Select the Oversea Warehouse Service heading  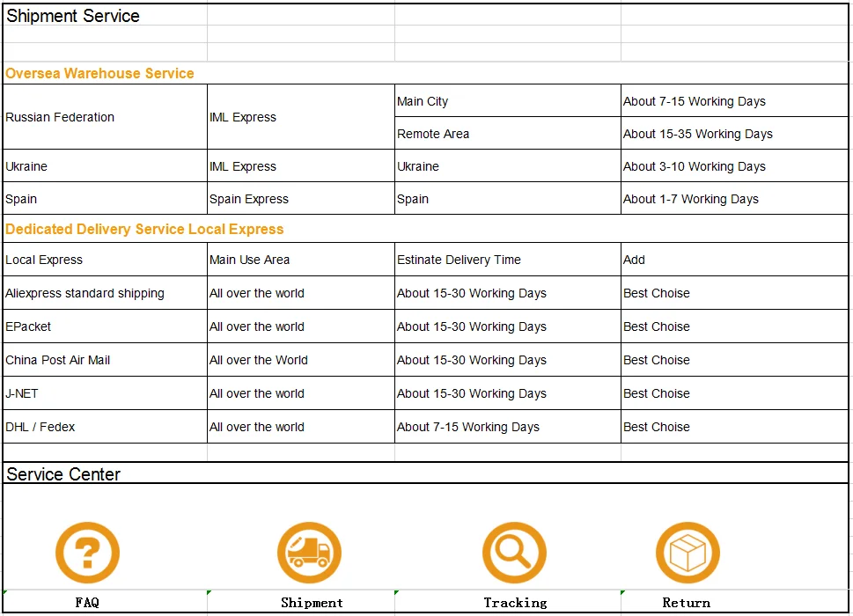coord(99,73)
